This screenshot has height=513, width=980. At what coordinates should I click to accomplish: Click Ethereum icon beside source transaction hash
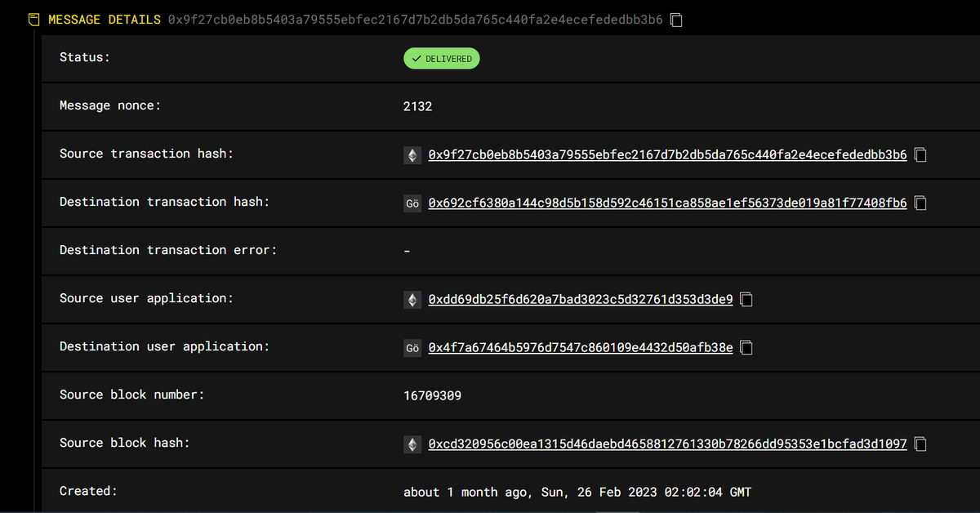(412, 154)
